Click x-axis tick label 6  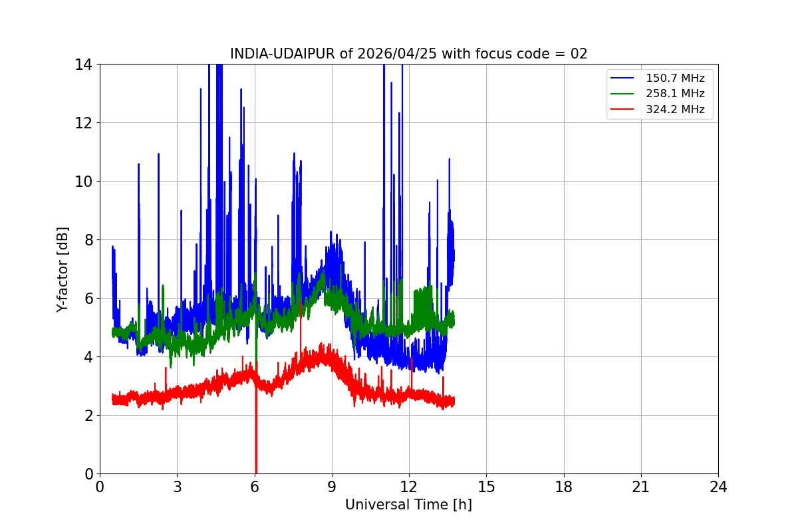(x=254, y=487)
